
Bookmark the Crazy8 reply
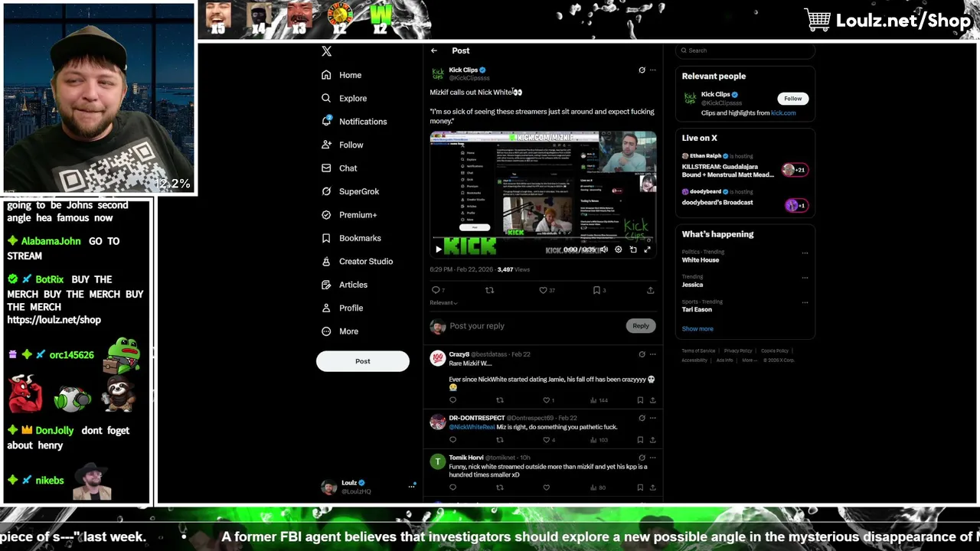point(640,400)
